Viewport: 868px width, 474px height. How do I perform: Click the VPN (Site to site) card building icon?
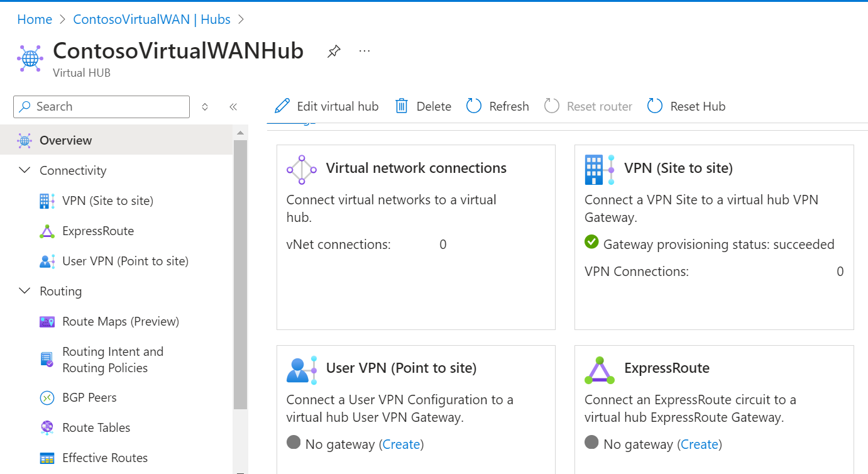point(600,169)
